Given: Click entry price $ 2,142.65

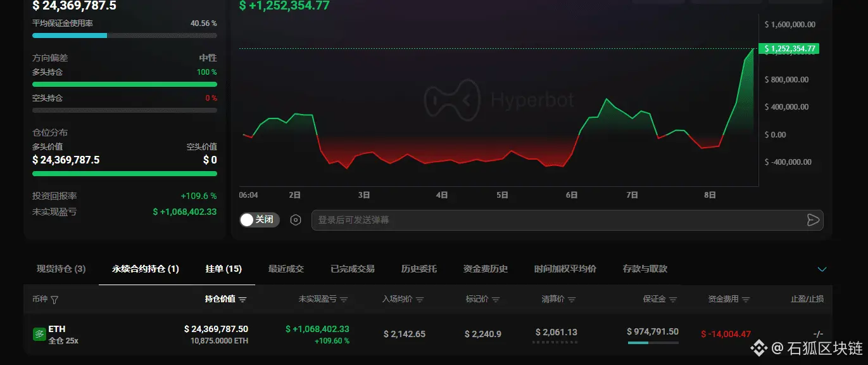Looking at the screenshot, I should [x=405, y=334].
